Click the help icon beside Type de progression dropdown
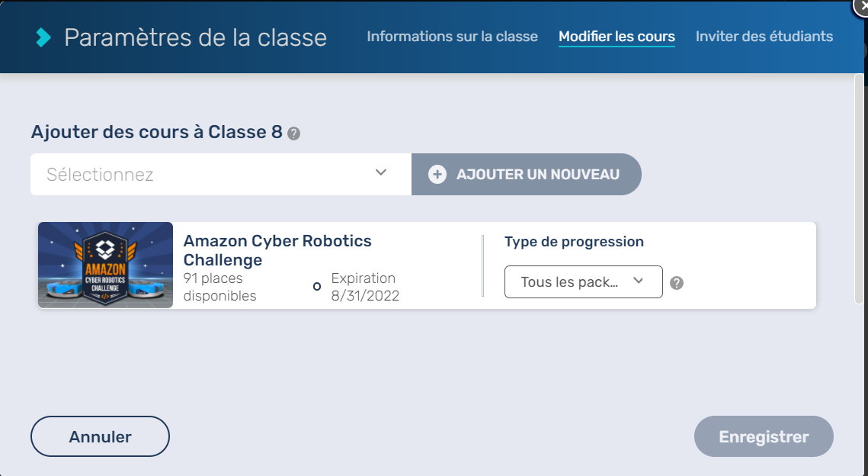This screenshot has height=476, width=868. pos(677,283)
